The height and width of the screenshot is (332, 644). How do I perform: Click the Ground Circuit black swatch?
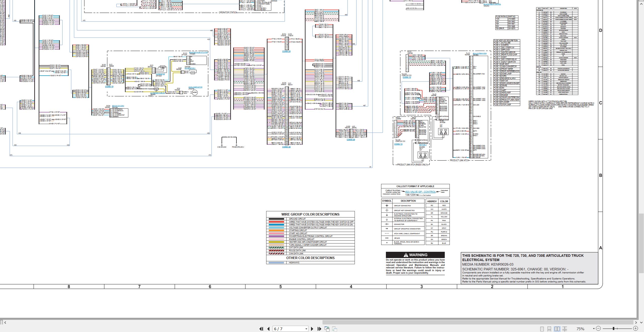tap(276, 219)
